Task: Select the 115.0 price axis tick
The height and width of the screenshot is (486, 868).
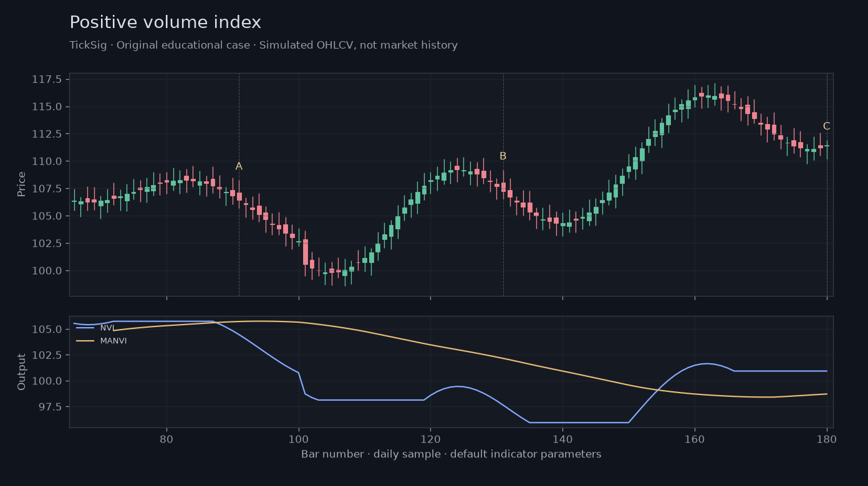Action: 47,107
